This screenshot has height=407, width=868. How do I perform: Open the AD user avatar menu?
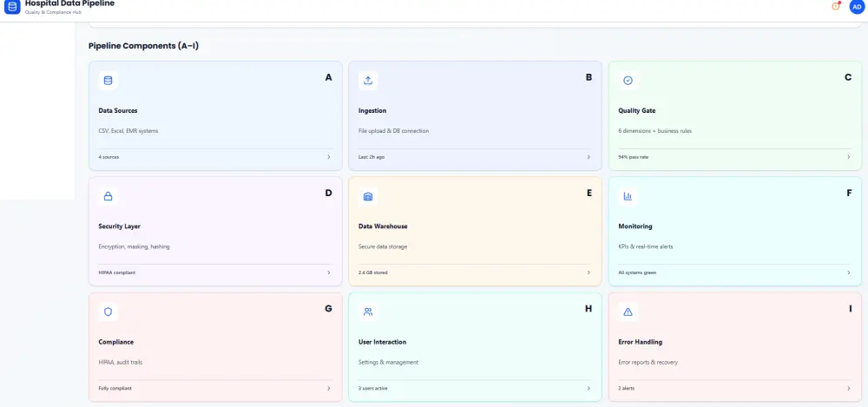pyautogui.click(x=857, y=6)
